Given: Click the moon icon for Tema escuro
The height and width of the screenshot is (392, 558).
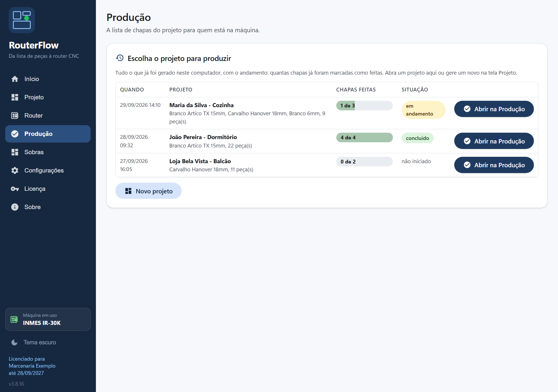Looking at the screenshot, I should click(14, 342).
